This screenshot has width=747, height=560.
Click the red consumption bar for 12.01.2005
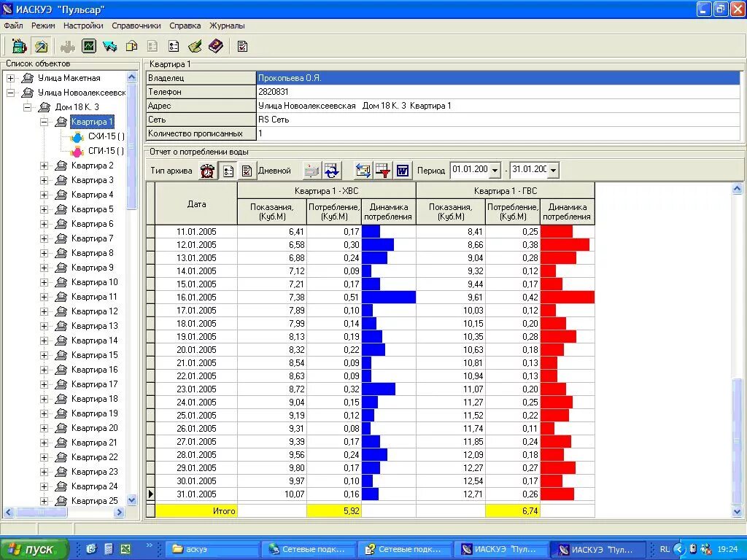(565, 245)
